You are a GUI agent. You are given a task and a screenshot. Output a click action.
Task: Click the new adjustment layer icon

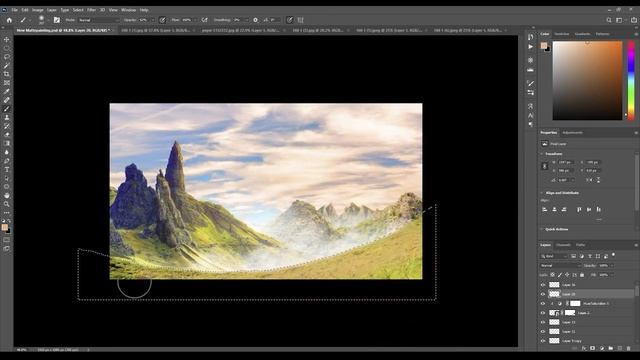tap(602, 348)
